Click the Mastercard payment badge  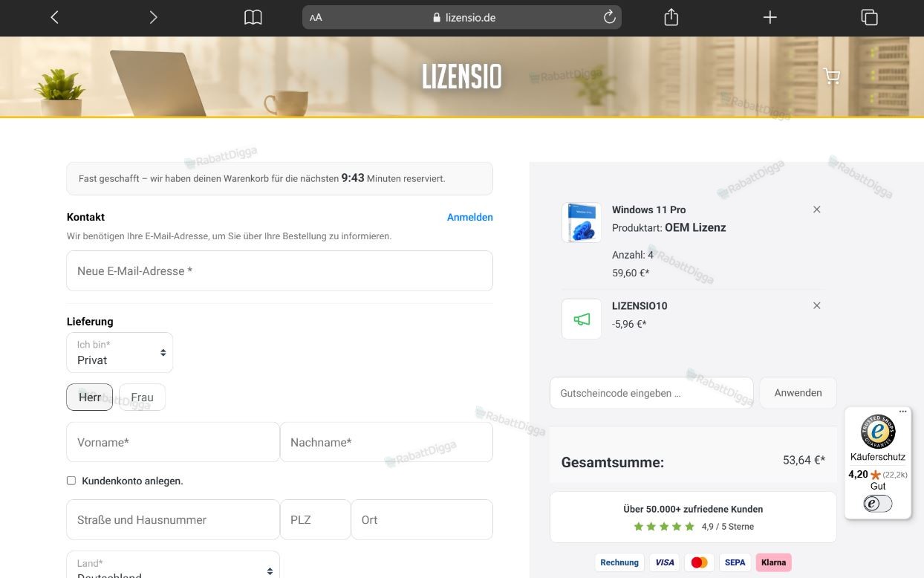[699, 562]
